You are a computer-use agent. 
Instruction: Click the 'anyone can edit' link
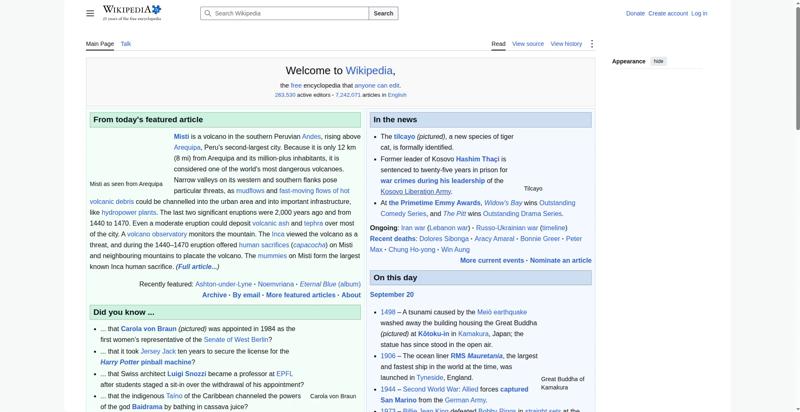pos(377,86)
